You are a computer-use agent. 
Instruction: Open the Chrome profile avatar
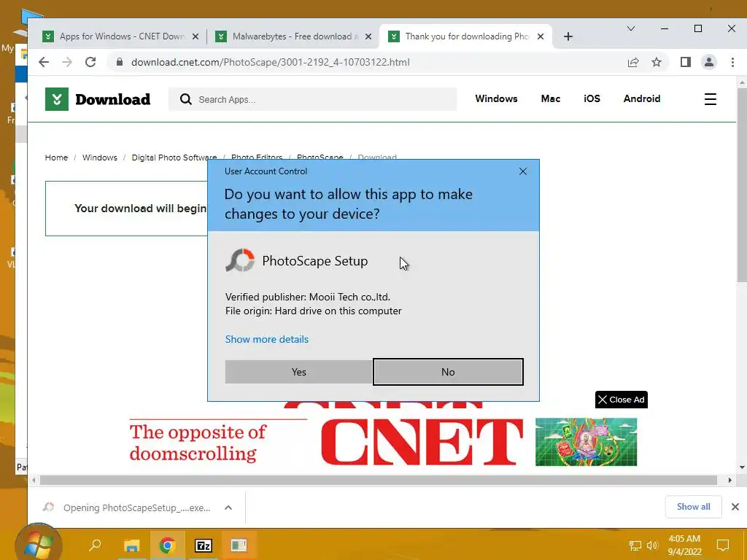[709, 62]
